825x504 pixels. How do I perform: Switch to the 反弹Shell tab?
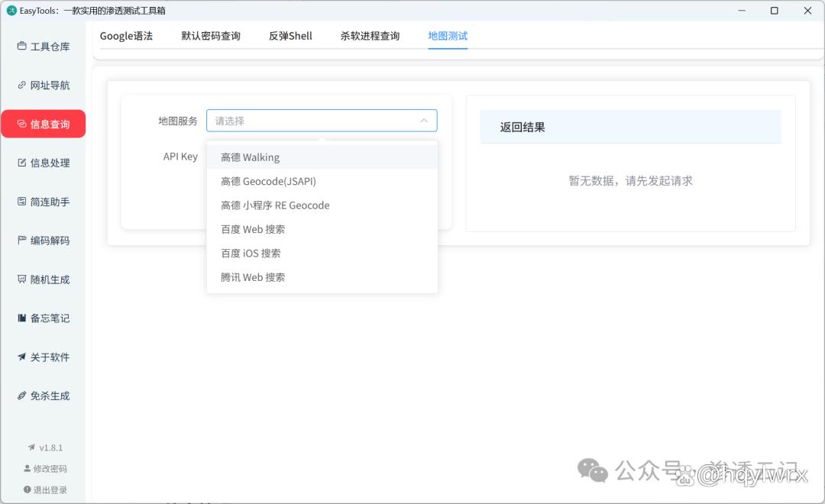point(290,36)
